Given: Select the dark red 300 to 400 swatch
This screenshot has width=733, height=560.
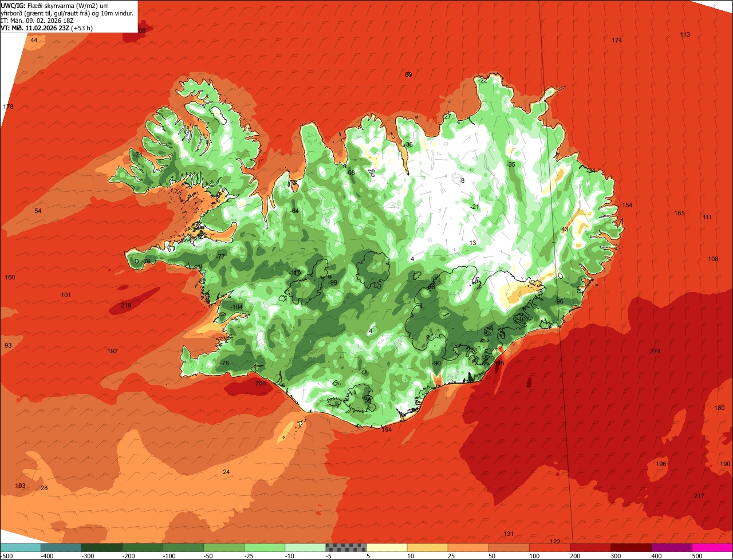Looking at the screenshot, I should tap(630, 547).
